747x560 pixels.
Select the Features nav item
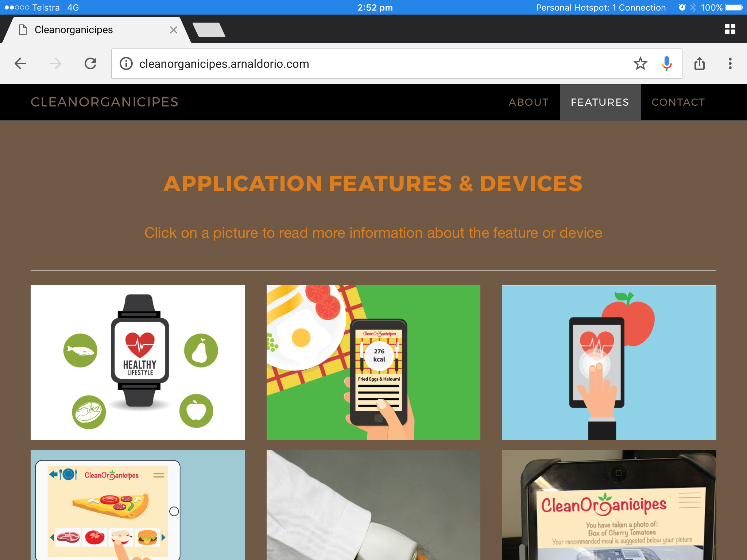coord(600,102)
